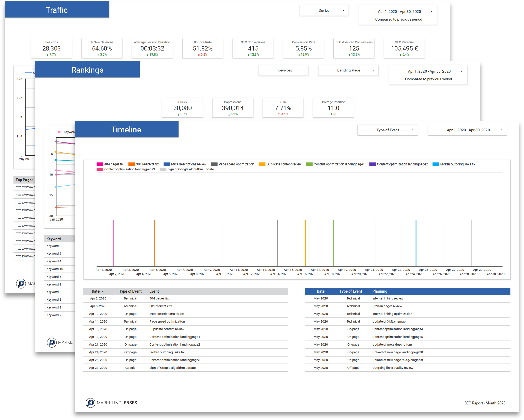Toggle the Meta descriptions review legend series

pyautogui.click(x=185, y=164)
